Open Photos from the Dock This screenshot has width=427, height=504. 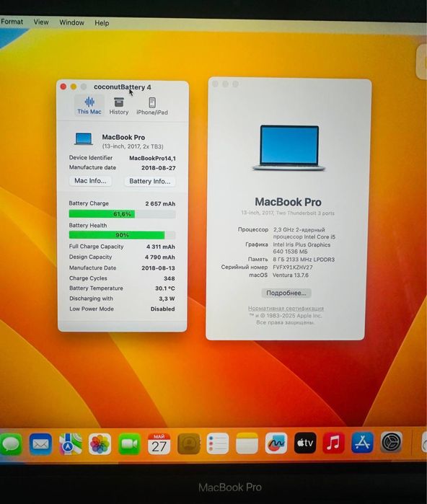pos(100,444)
